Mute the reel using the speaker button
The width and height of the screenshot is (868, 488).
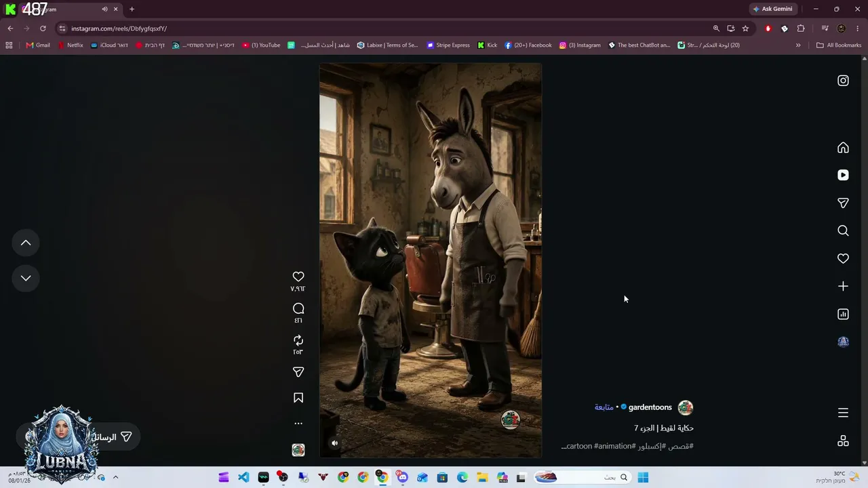tap(334, 443)
